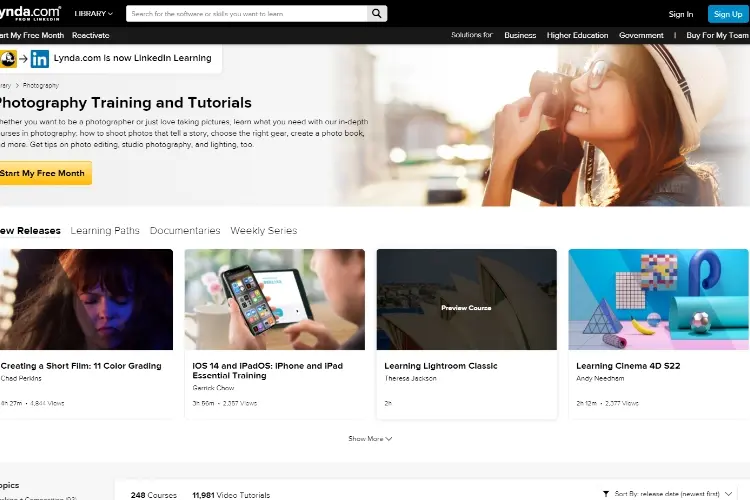Open the Documentaries tab

(x=185, y=231)
